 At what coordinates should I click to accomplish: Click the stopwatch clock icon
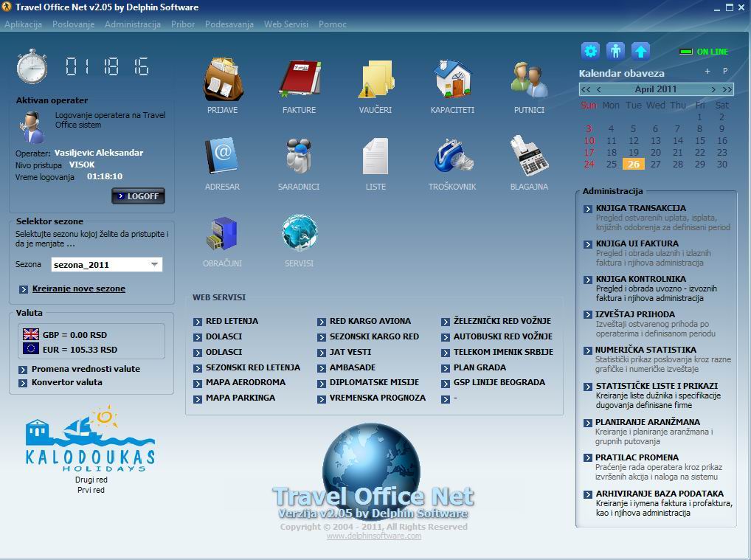click(32, 66)
